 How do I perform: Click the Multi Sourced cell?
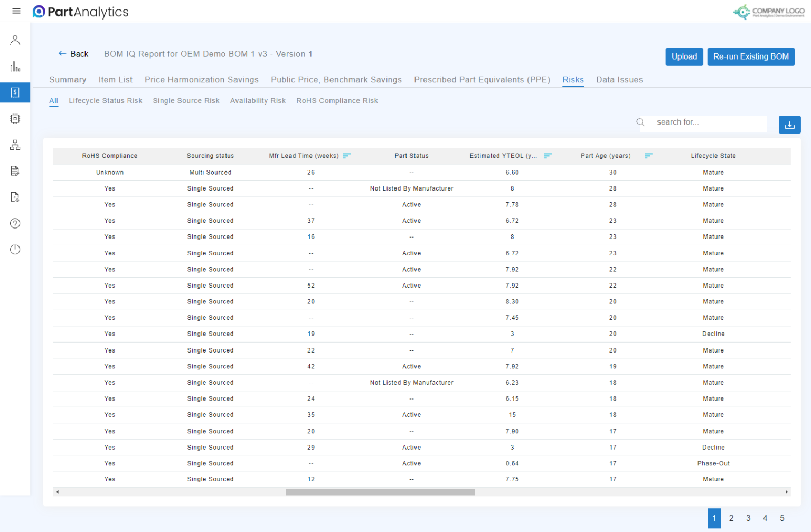(x=210, y=173)
